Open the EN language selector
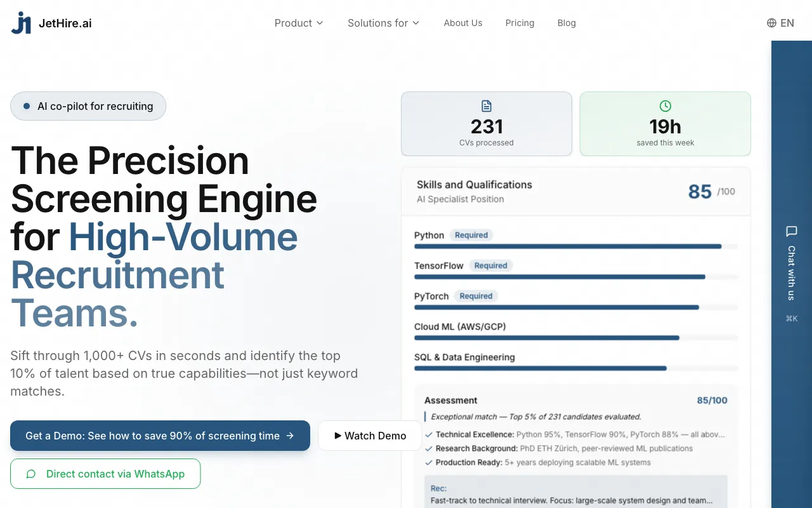The width and height of the screenshot is (812, 508). [x=780, y=23]
